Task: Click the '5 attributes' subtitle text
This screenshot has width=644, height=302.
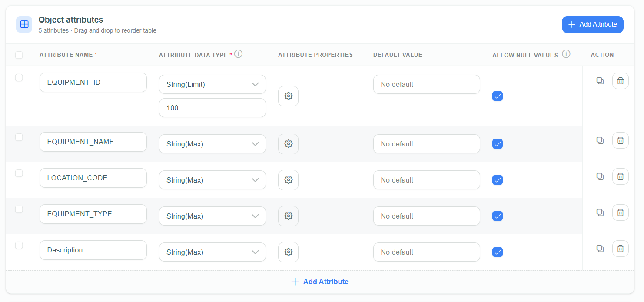Action: pyautogui.click(x=53, y=30)
